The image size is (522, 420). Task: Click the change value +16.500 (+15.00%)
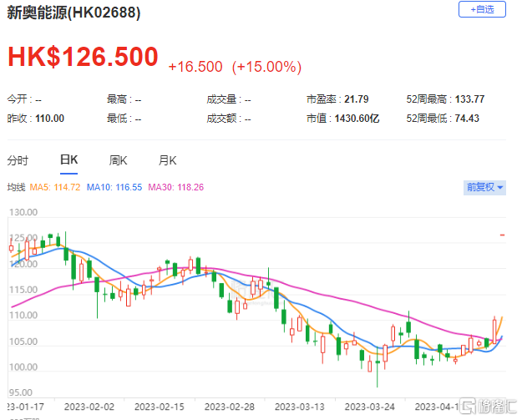(x=235, y=67)
